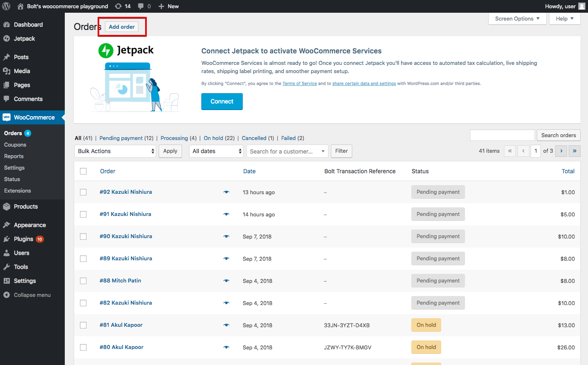
Task: Click the user avatar icon
Action: 581,6
